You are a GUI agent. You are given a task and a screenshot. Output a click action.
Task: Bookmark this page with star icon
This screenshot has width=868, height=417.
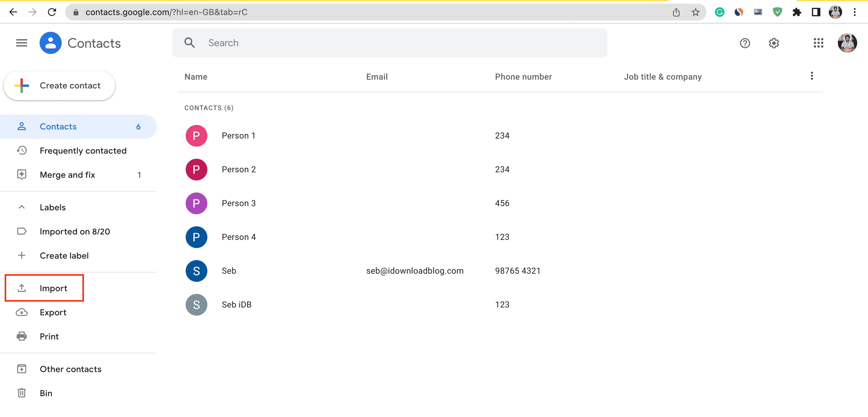[695, 12]
